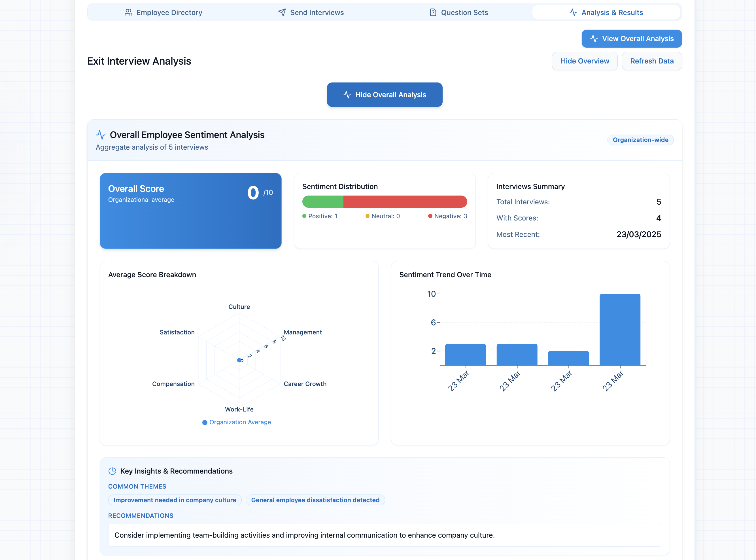Click the Neutral: 0 legend entry

(383, 216)
